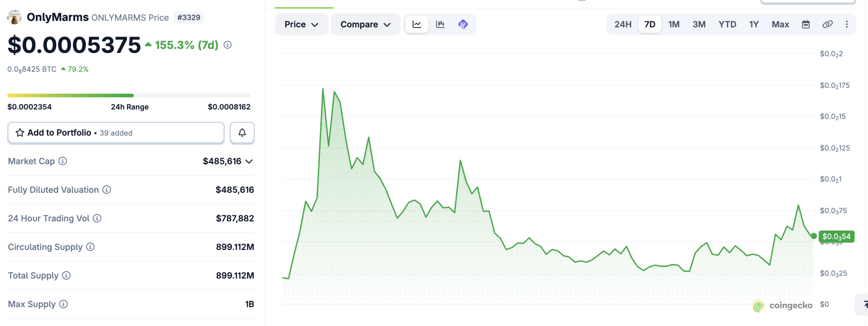Click the 1B Max Supply value
Viewport: 868px width, 326px height.
coord(250,304)
